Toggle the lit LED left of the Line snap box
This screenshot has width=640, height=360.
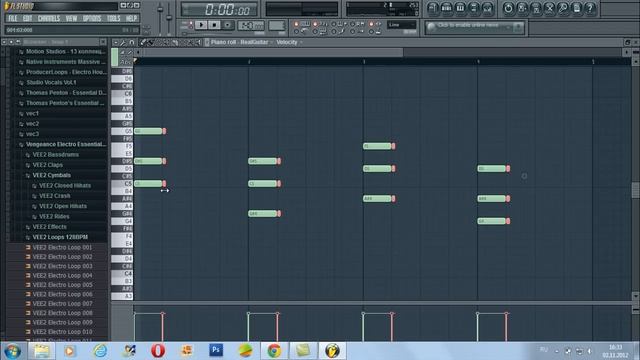coord(371,24)
